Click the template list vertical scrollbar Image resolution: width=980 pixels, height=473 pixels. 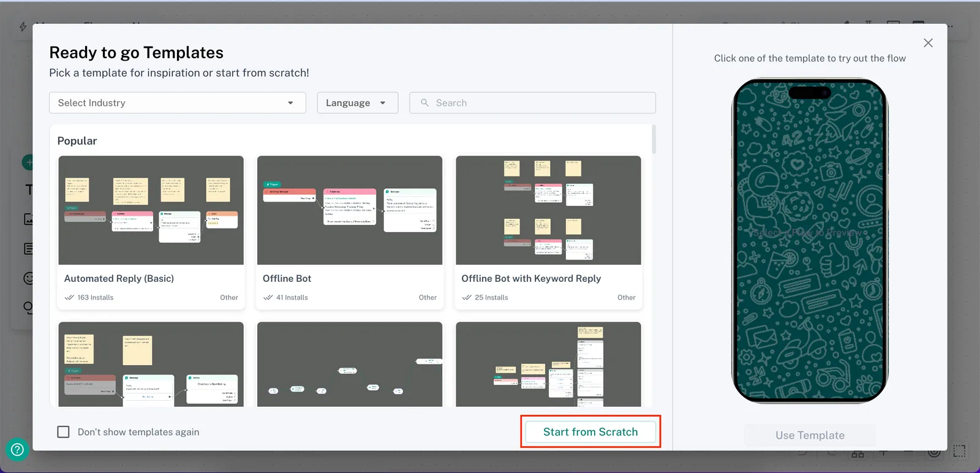[654, 140]
